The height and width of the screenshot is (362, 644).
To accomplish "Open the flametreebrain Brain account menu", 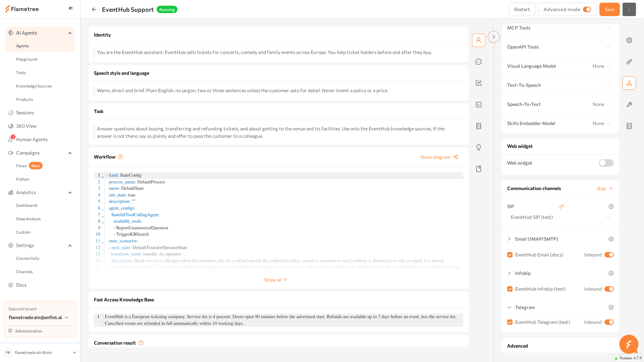I will click(x=40, y=352).
